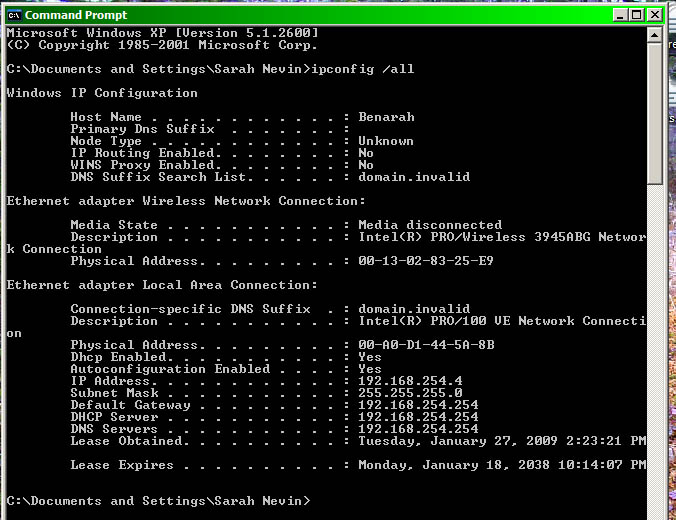Image resolution: width=676 pixels, height=520 pixels.
Task: Click the Local Area physical address 00-A0-D1-44-5A-8B
Action: pos(426,345)
